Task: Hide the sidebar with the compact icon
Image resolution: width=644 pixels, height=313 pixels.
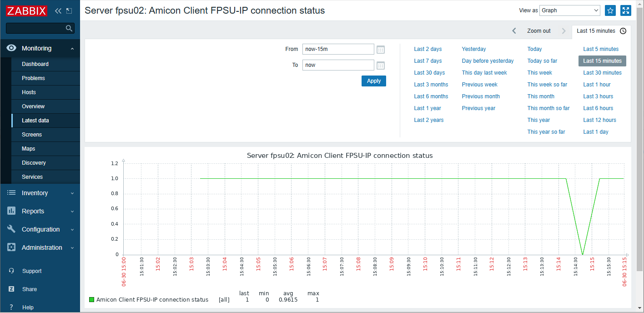Action: point(69,11)
